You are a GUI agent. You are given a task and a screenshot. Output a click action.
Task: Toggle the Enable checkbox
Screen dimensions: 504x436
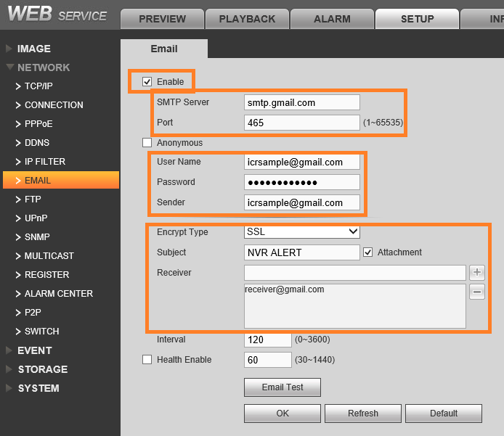coord(147,81)
